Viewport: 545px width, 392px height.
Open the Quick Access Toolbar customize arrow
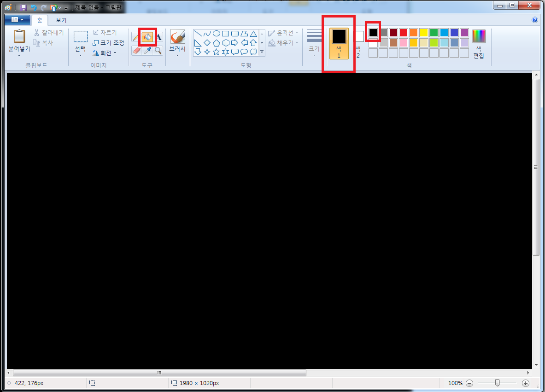66,8
